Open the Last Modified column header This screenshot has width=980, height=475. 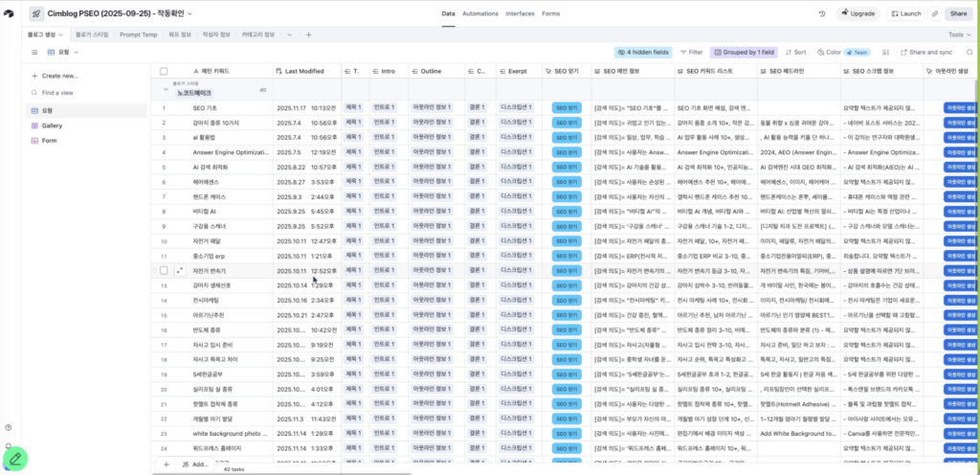(307, 71)
